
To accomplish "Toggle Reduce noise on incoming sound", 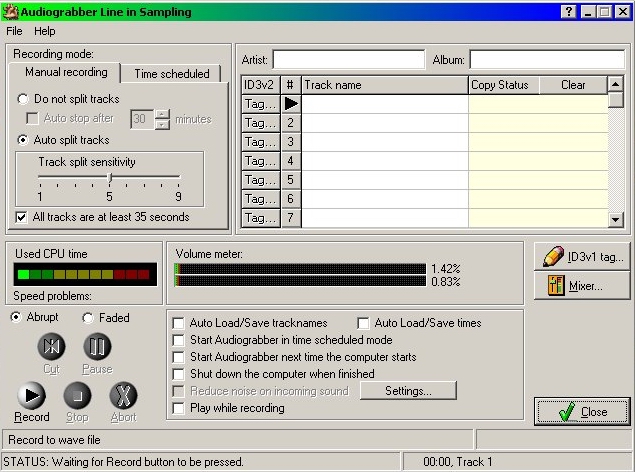I will pyautogui.click(x=178, y=391).
